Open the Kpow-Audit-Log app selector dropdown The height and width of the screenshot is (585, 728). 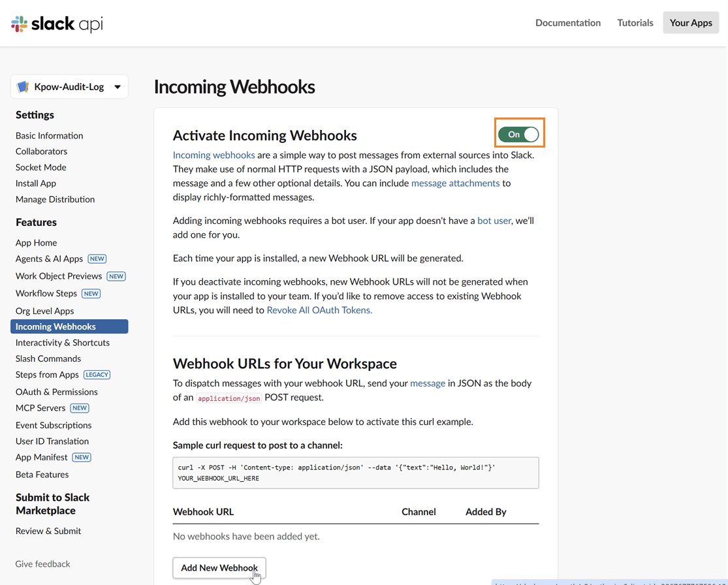click(69, 87)
